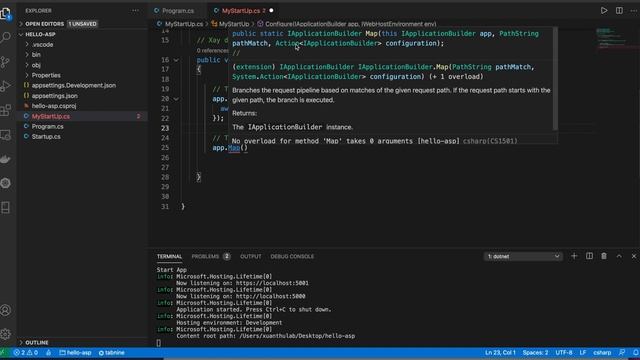This screenshot has width=640, height=360.
Task: Open the terminal selector dropdown '1: dotnet'
Action: (x=523, y=256)
